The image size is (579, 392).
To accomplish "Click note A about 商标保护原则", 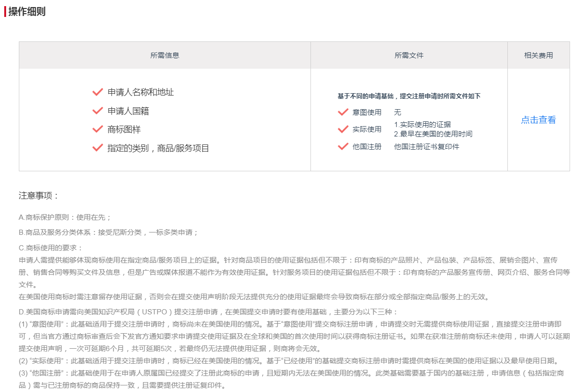I will (65, 217).
